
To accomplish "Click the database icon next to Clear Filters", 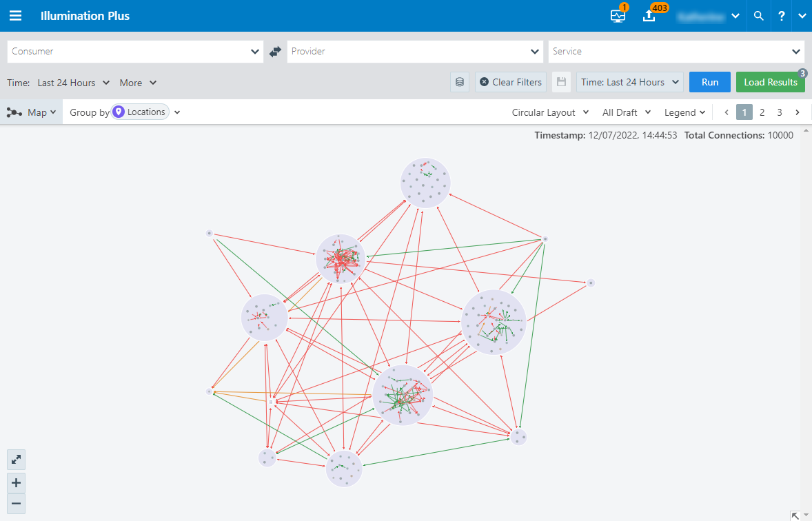I will click(460, 82).
